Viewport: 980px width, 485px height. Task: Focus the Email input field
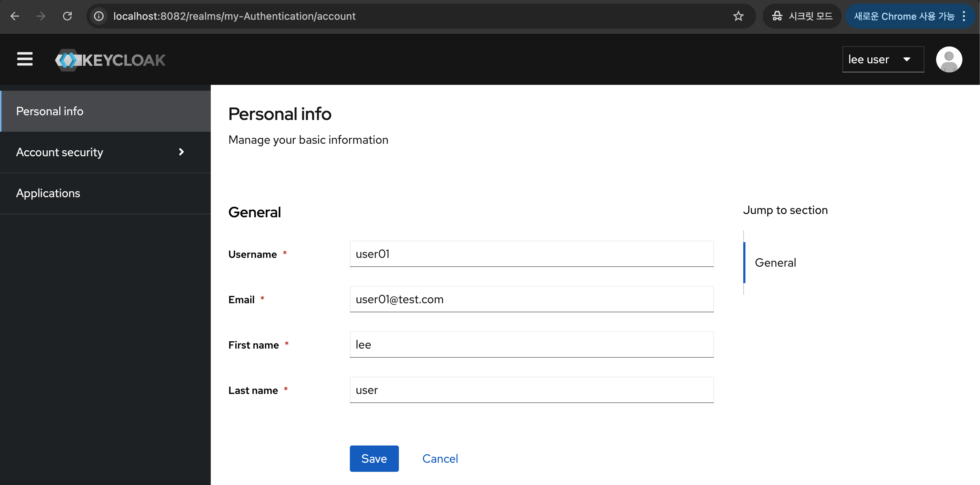(531, 299)
